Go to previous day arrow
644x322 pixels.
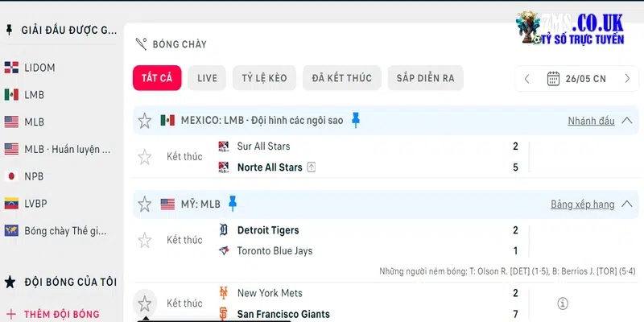pyautogui.click(x=527, y=78)
